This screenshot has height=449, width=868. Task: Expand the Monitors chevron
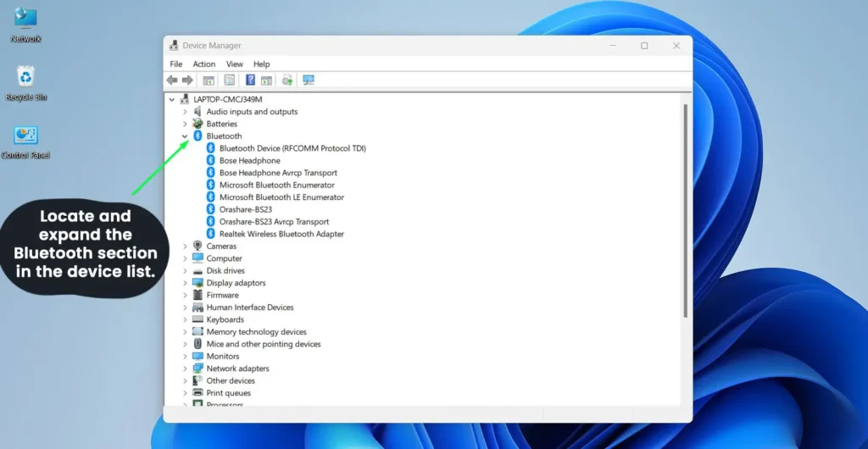(x=185, y=356)
